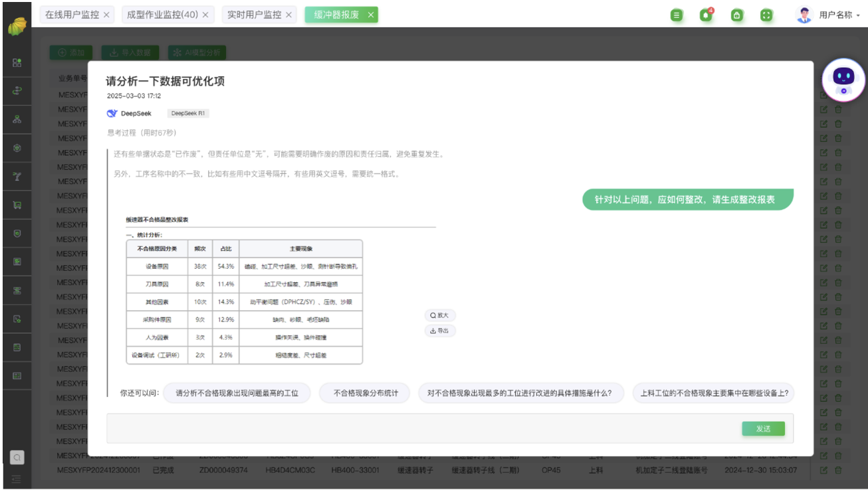Image resolution: width=868 pixels, height=490 pixels.
Task: Expand the sidebar with the bottom menu icon
Action: pos(17,478)
